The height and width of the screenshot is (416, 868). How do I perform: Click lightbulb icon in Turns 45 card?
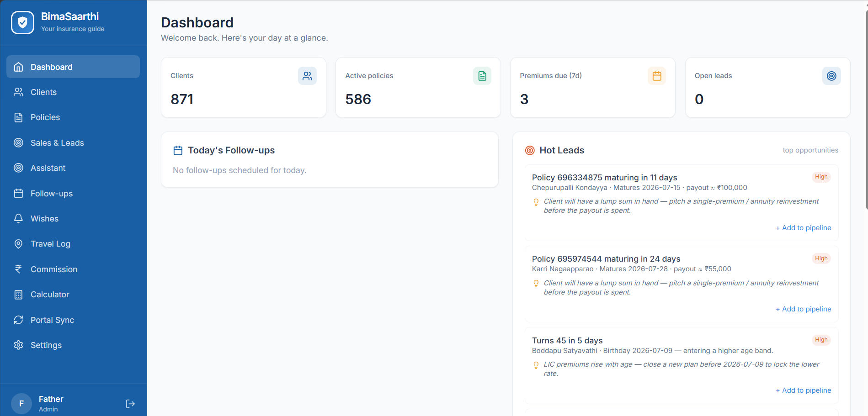536,365
